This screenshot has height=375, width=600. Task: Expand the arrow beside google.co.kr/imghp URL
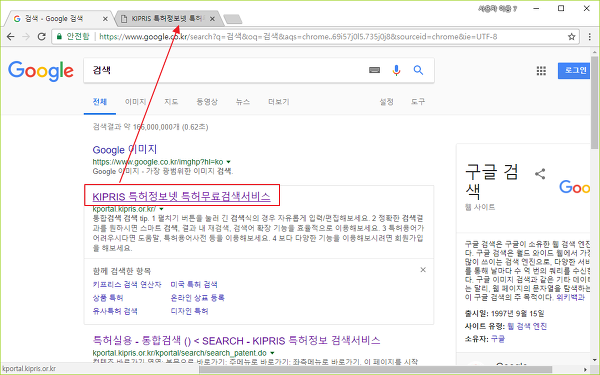pyautogui.click(x=228, y=162)
